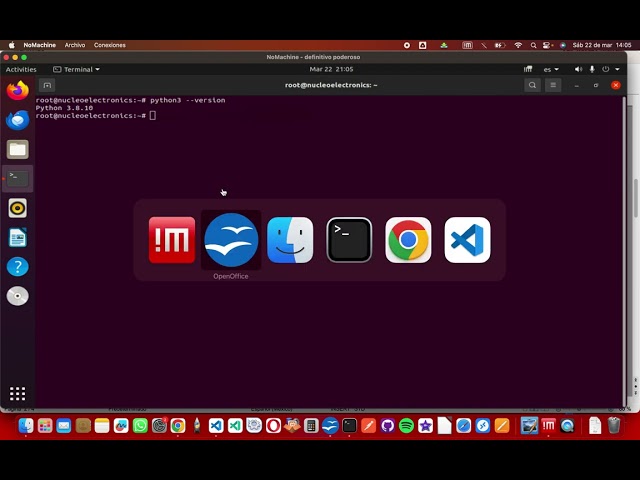
Task: Click battery status in macOS menu bar
Action: tap(500, 45)
